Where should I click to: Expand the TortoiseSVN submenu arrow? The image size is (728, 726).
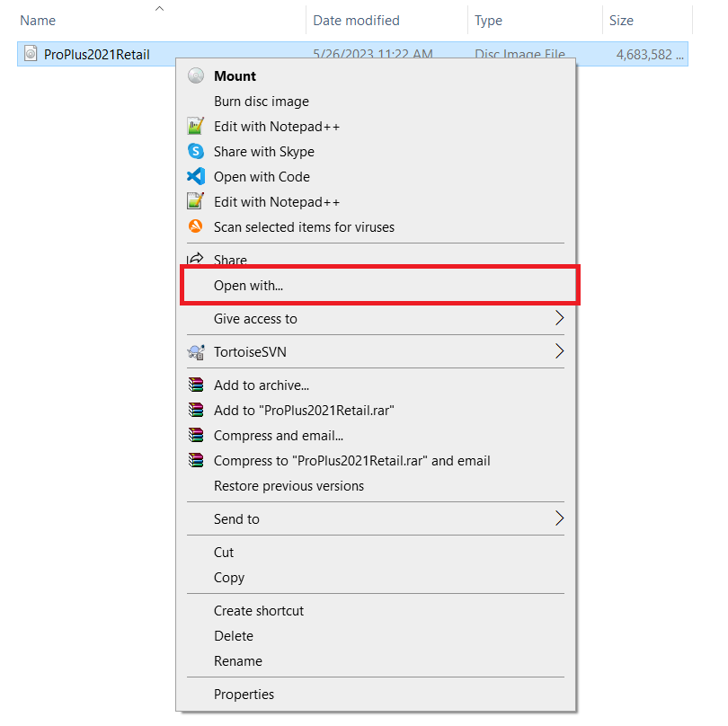(x=559, y=351)
